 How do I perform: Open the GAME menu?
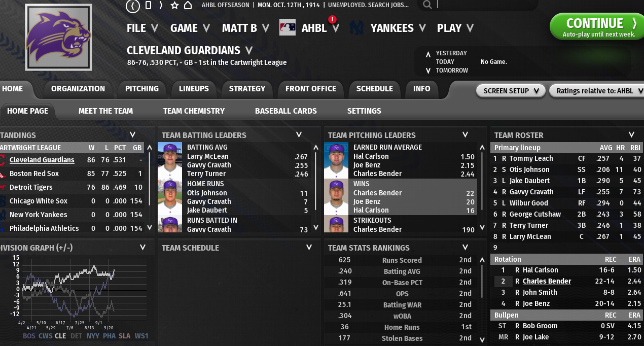(x=190, y=28)
